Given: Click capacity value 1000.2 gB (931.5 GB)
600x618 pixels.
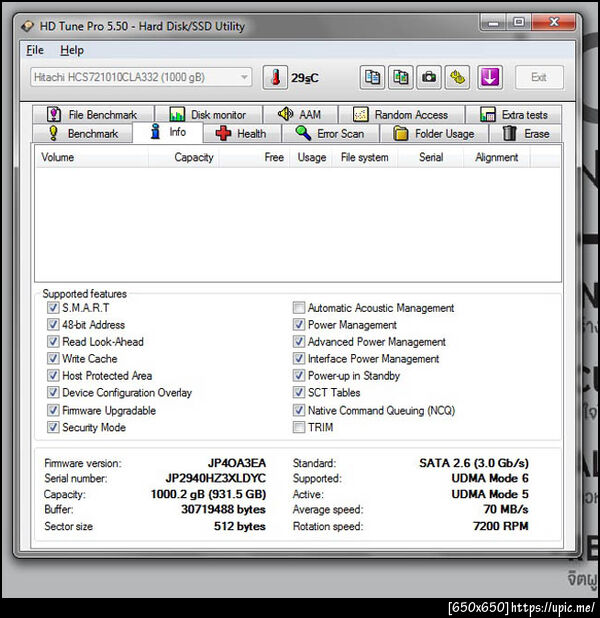Looking at the screenshot, I should pyautogui.click(x=208, y=494).
